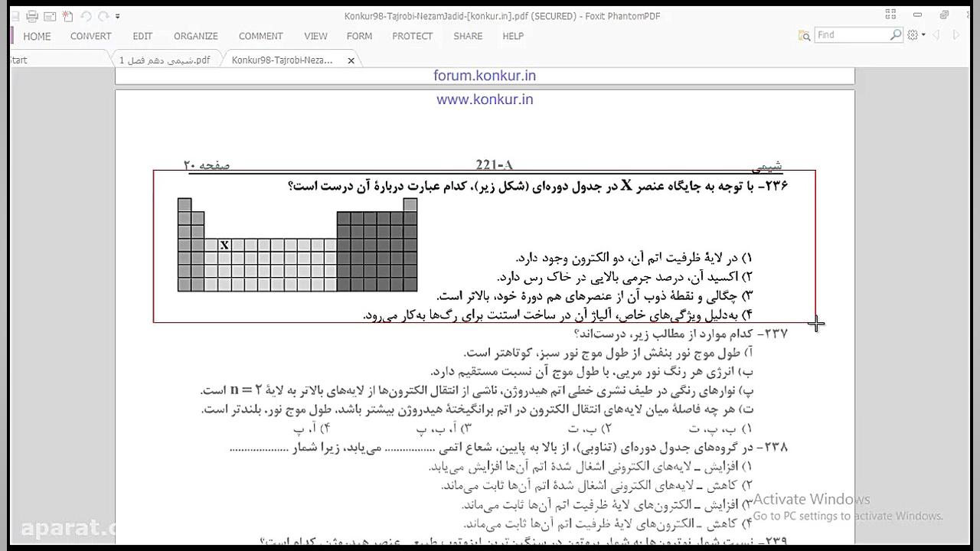Expand the Quick Access Toolbar customize dropdown
The height and width of the screenshot is (551, 980).
coord(117,16)
